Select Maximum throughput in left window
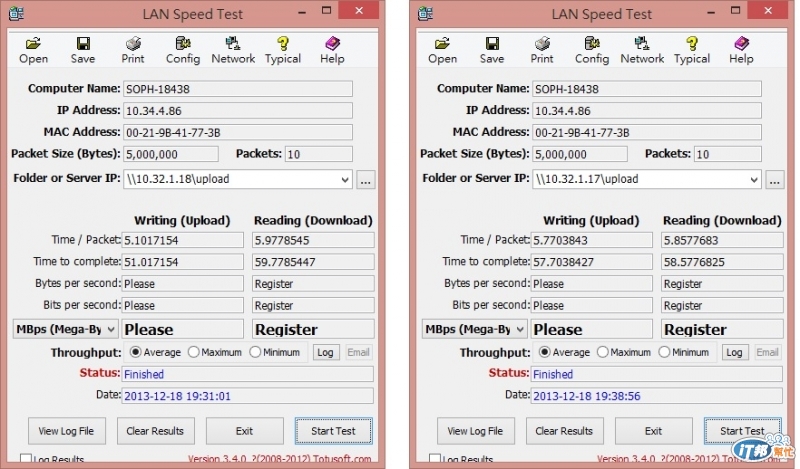This screenshot has height=469, width=800. coord(193,352)
